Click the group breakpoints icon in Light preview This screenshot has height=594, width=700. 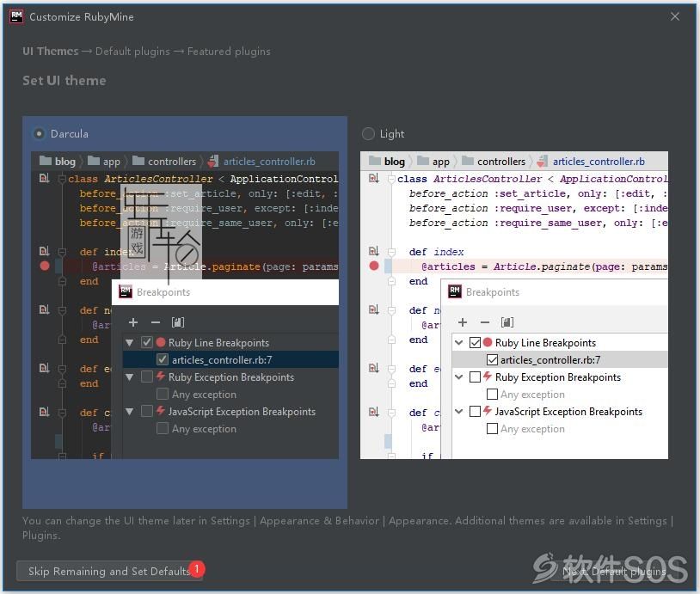point(507,322)
